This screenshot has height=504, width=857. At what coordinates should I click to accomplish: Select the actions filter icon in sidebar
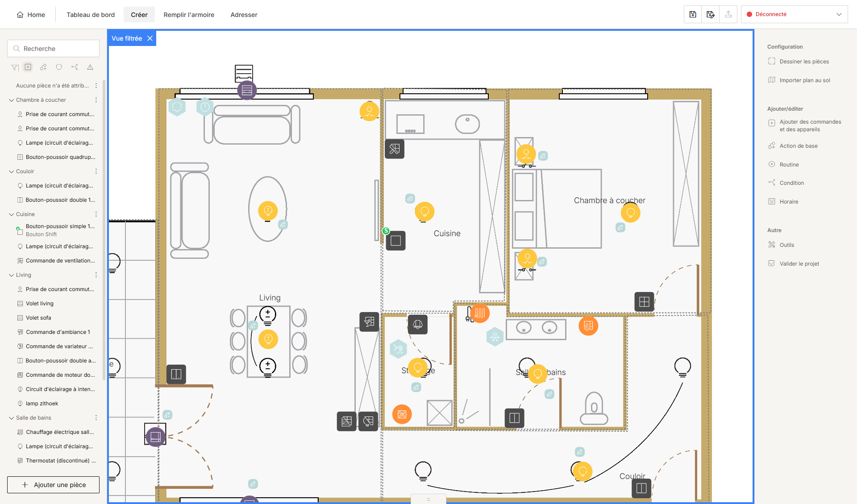[43, 67]
